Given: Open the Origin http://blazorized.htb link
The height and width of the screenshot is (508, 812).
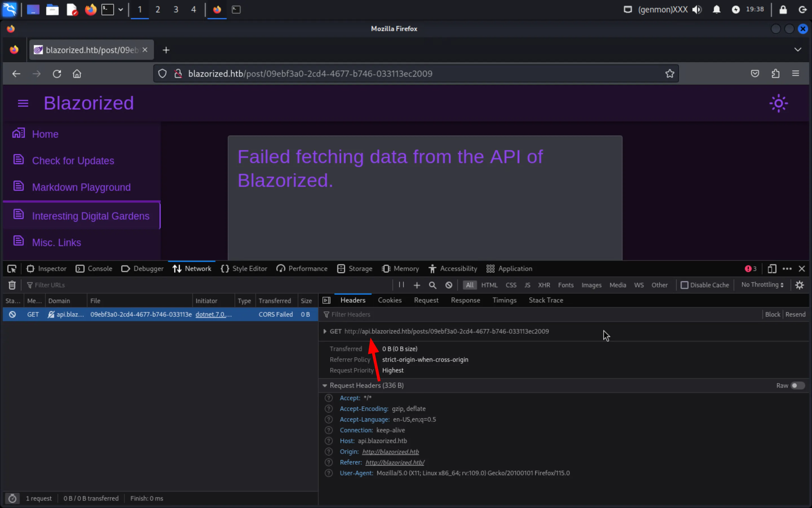Looking at the screenshot, I should [x=390, y=452].
